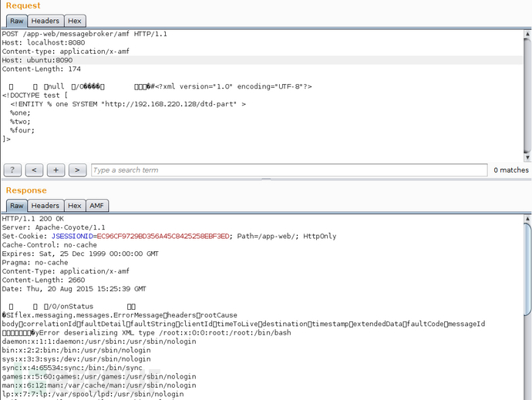This screenshot has width=532, height=400.
Task: Open the Response Hex tab
Action: [75, 206]
